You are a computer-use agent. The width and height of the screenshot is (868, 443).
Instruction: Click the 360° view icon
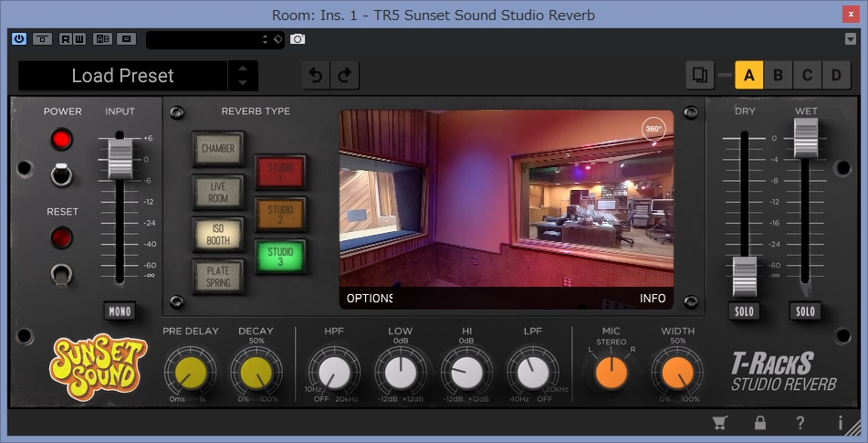[654, 129]
